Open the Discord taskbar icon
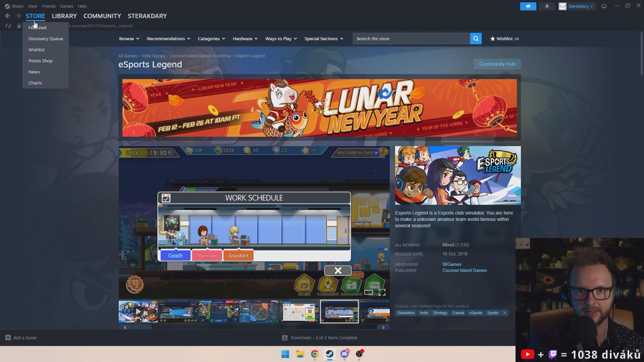This screenshot has height=362, width=644. (344, 354)
